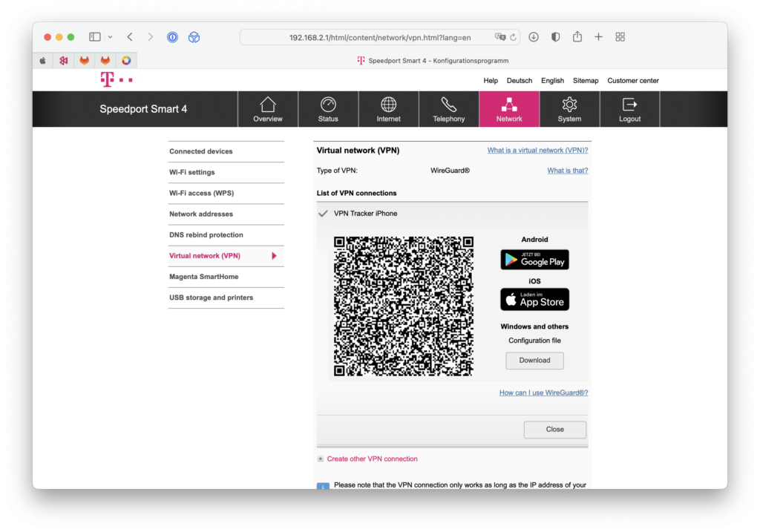Open sidebar dropdown chevron in toolbar
Screen dimensions: 760x532
click(111, 37)
